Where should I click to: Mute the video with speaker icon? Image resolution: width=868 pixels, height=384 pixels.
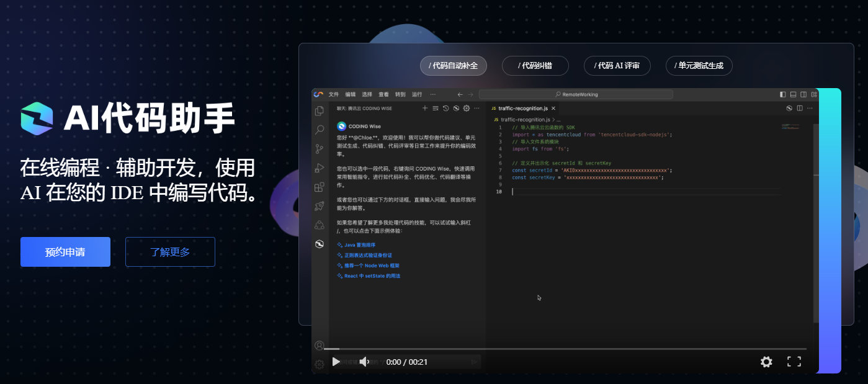pyautogui.click(x=364, y=362)
